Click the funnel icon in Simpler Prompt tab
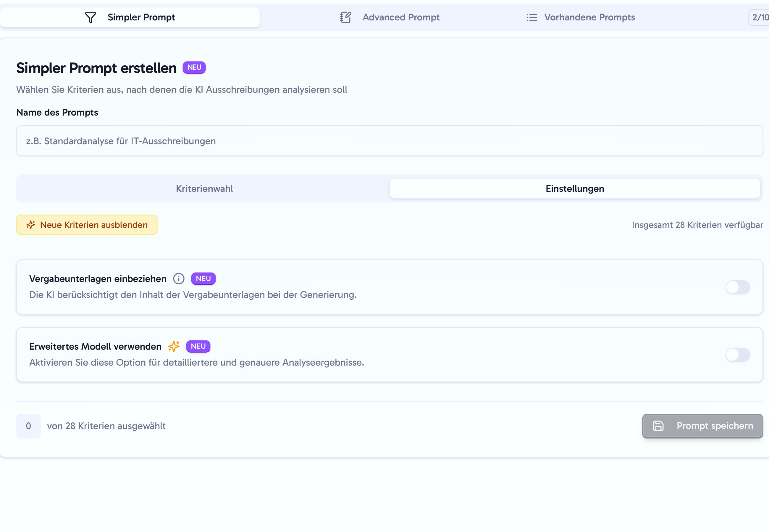Viewport: 769px width, 532px height. (91, 17)
